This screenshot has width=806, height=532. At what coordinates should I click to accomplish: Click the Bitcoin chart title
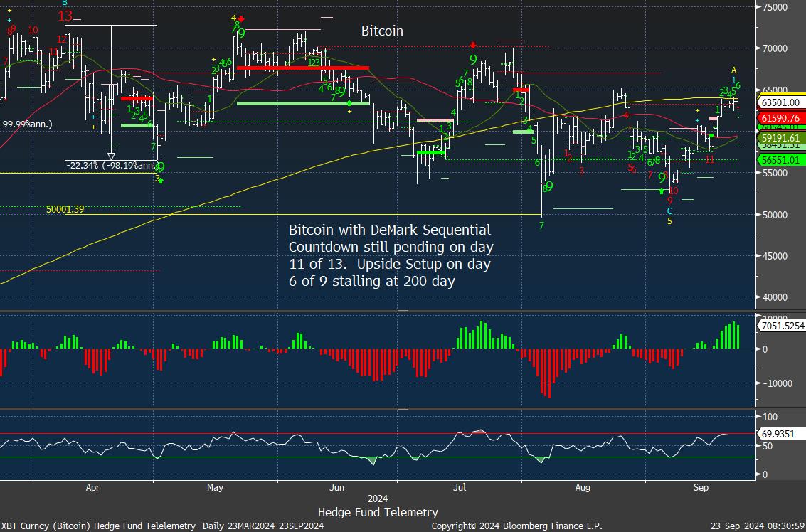[x=382, y=31]
